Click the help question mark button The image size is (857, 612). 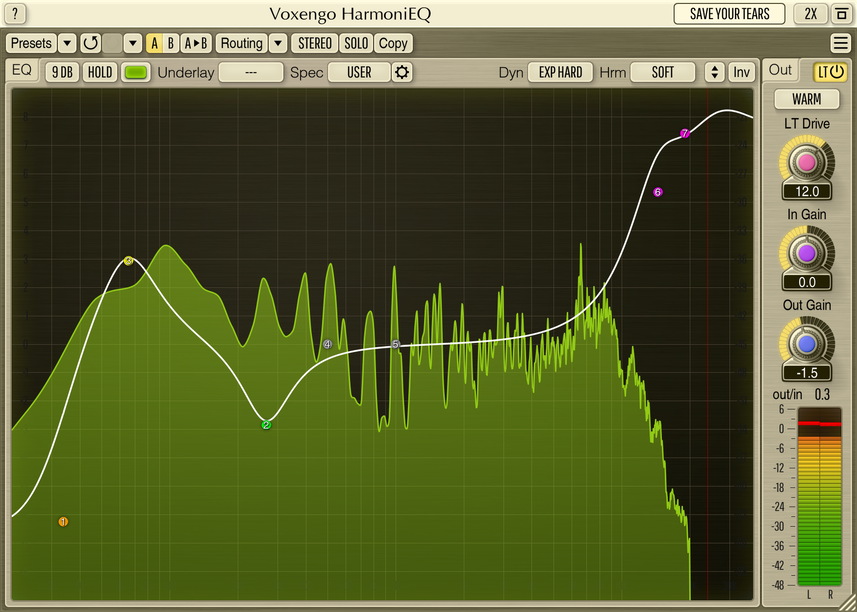16,14
